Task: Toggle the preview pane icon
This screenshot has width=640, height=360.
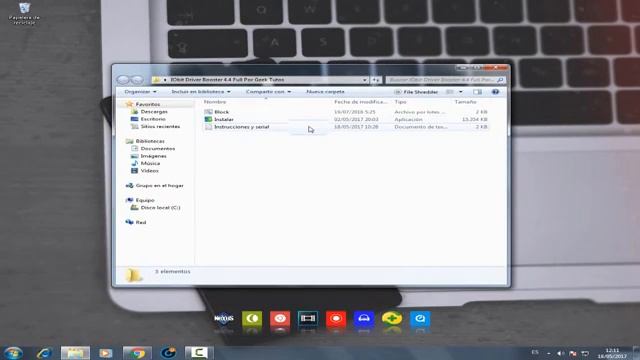Action: tap(478, 92)
